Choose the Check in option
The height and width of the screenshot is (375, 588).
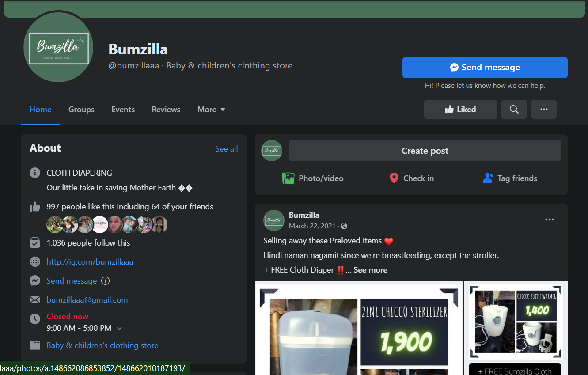coord(411,178)
